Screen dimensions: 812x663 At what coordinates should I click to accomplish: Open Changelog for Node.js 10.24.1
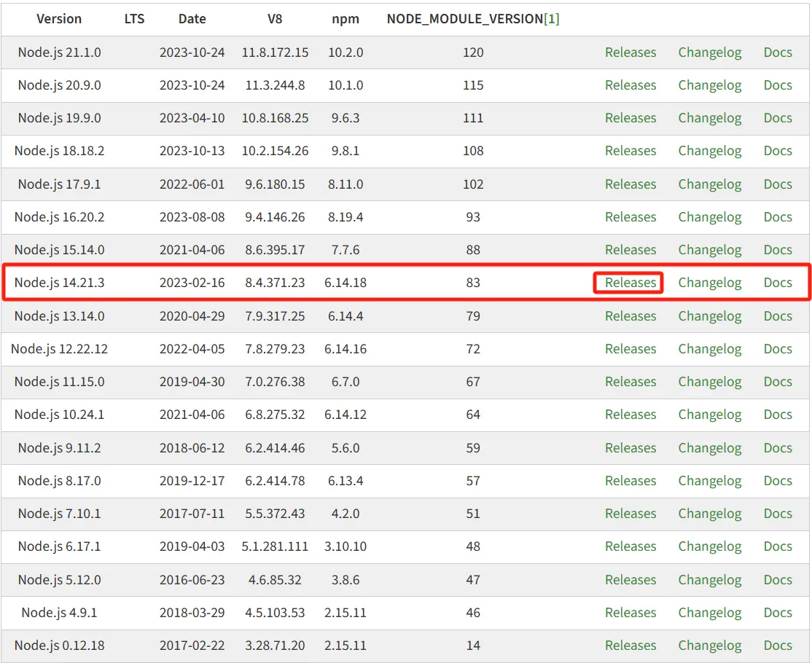(709, 415)
